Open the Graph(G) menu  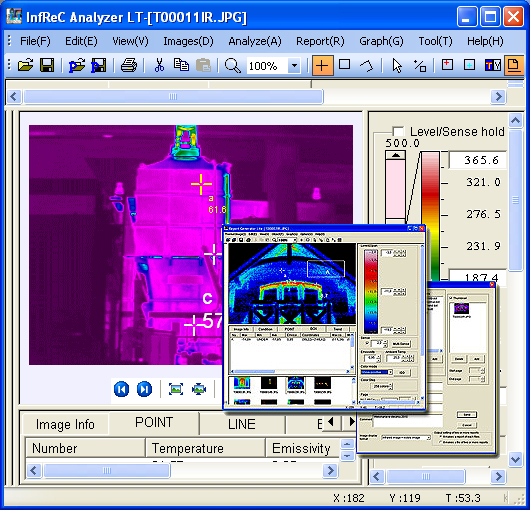(x=381, y=41)
